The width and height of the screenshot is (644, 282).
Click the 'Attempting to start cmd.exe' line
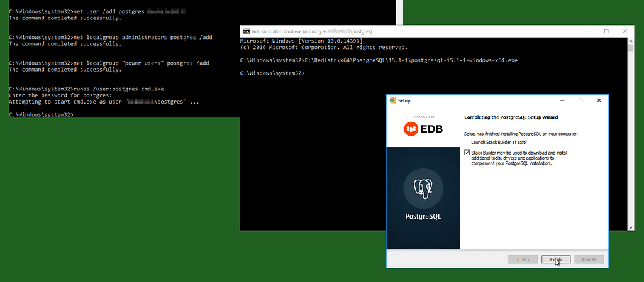click(104, 102)
